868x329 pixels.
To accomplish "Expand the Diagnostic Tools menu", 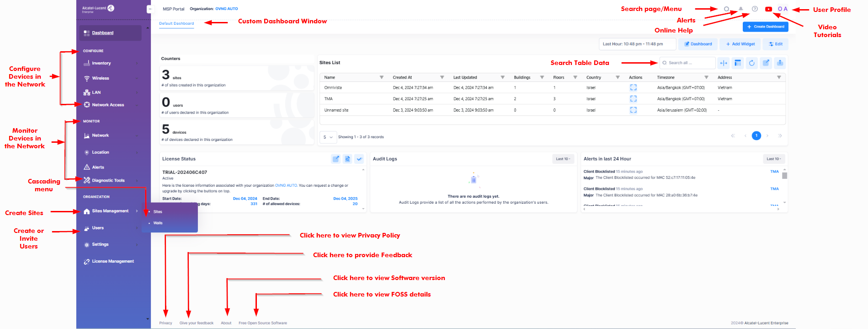I will [x=110, y=180].
